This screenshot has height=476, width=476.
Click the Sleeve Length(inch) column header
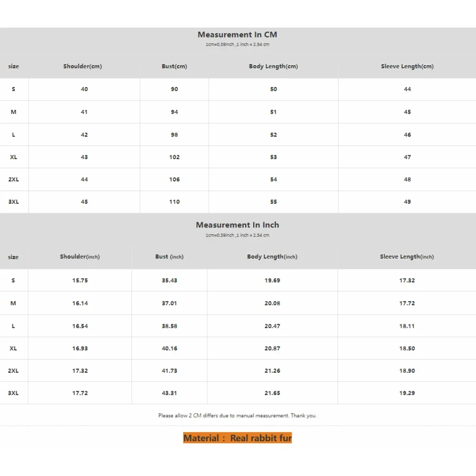click(x=407, y=257)
